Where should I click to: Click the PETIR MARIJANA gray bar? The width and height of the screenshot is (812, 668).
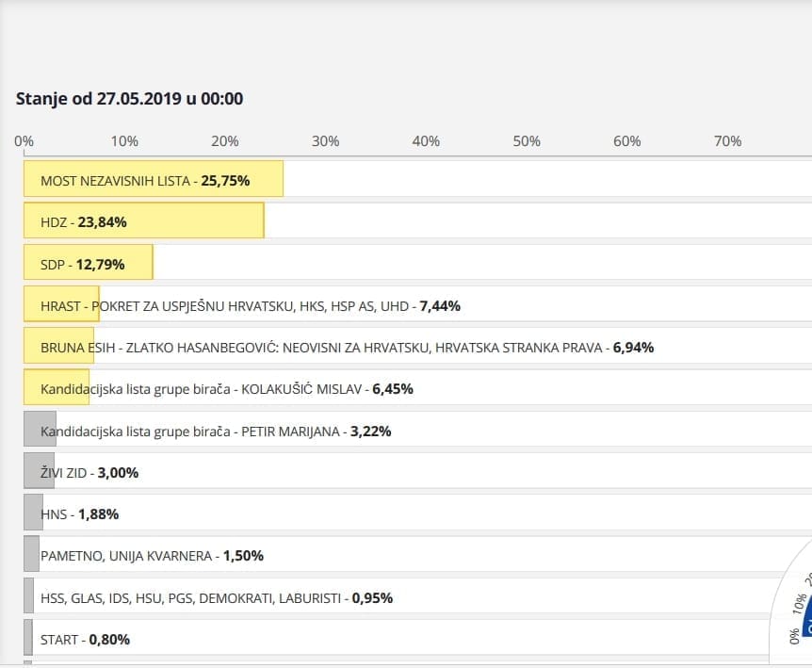[x=40, y=430]
